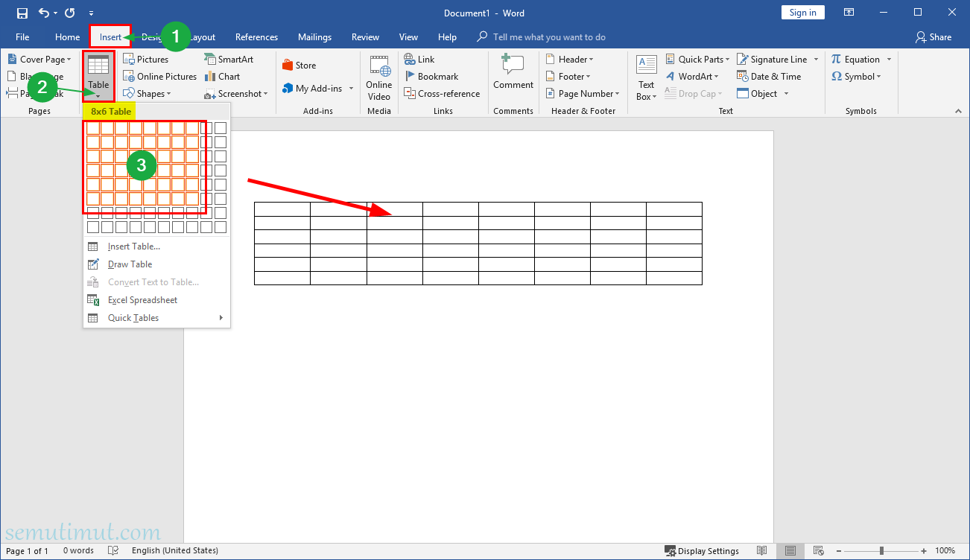This screenshot has width=970, height=560.
Task: Insert a SmartArt graphic
Action: point(229,60)
